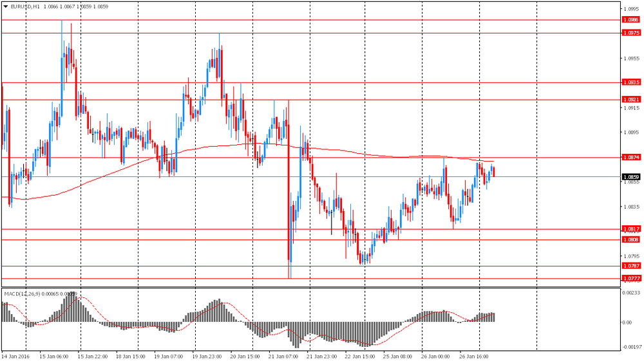This screenshot has height=363, width=644.
Task: Click the 19 Jan 23:00 time label
Action: 207,355
